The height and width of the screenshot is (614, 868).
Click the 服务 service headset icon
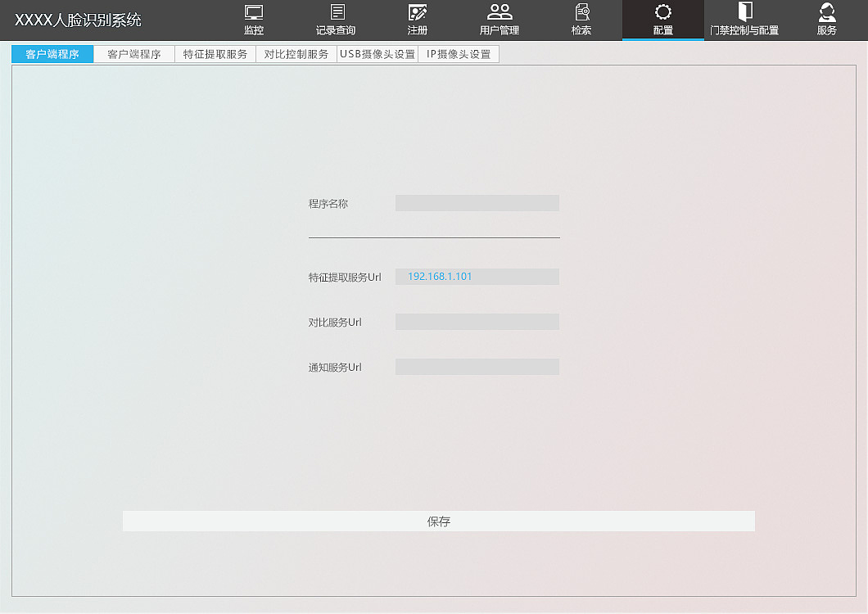(826, 20)
